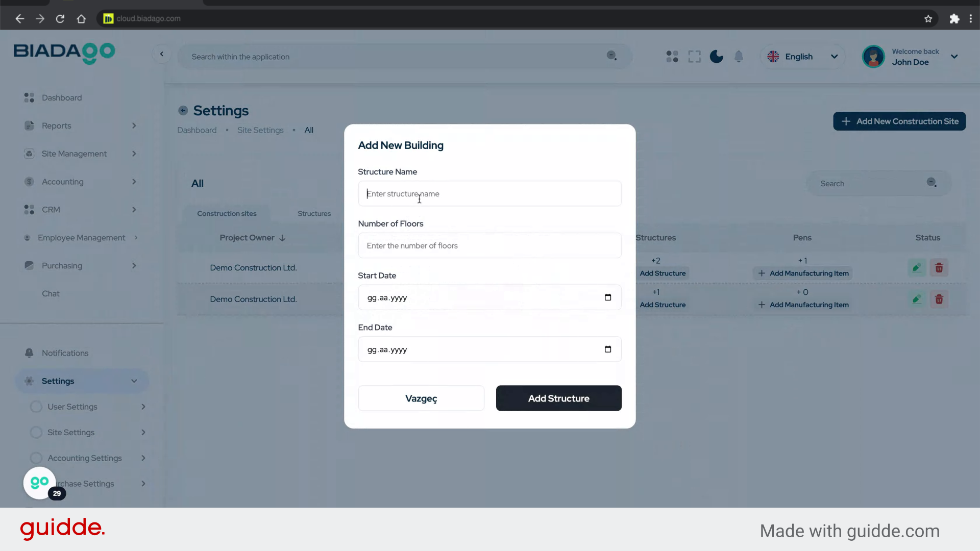This screenshot has width=980, height=551.
Task: Expand the John Doe user menu
Action: tap(953, 57)
